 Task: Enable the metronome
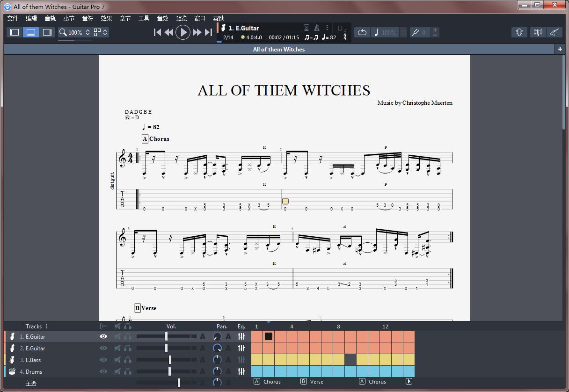tap(317, 28)
